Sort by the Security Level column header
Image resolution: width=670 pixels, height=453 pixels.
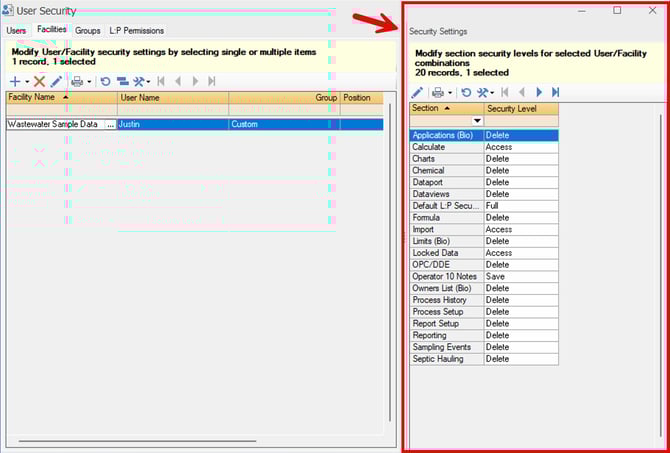point(521,108)
